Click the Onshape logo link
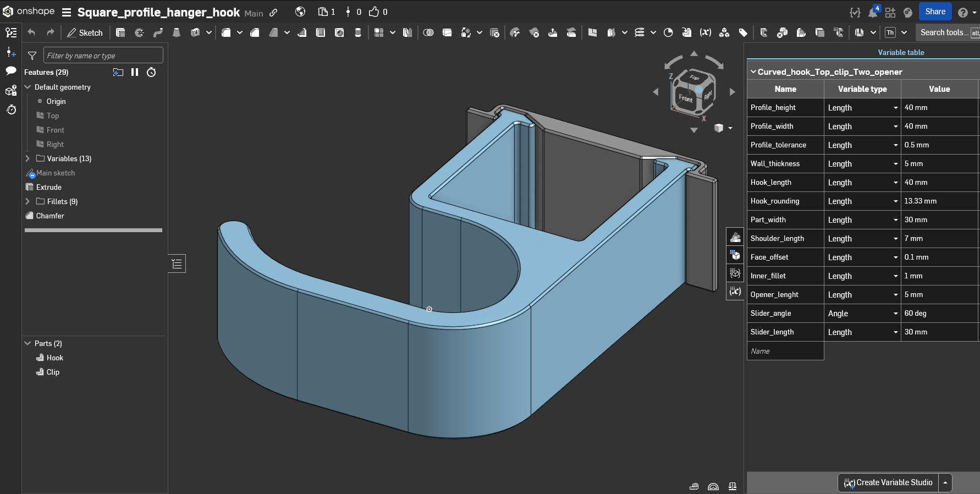The height and width of the screenshot is (494, 980). coord(29,12)
